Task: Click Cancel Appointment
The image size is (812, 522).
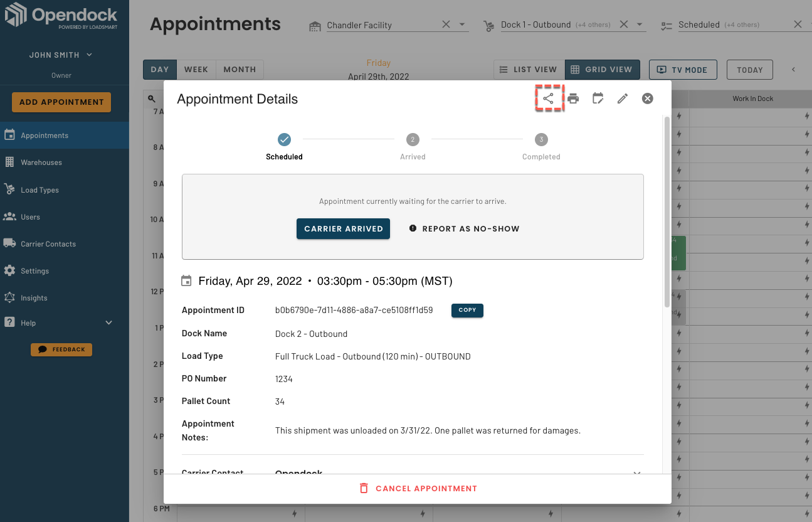Action: [418, 488]
